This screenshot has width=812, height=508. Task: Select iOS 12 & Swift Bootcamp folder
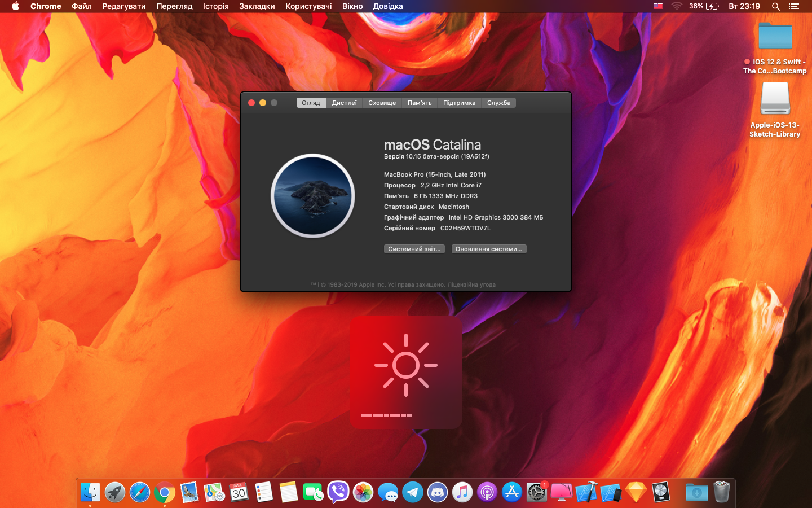[x=775, y=48]
